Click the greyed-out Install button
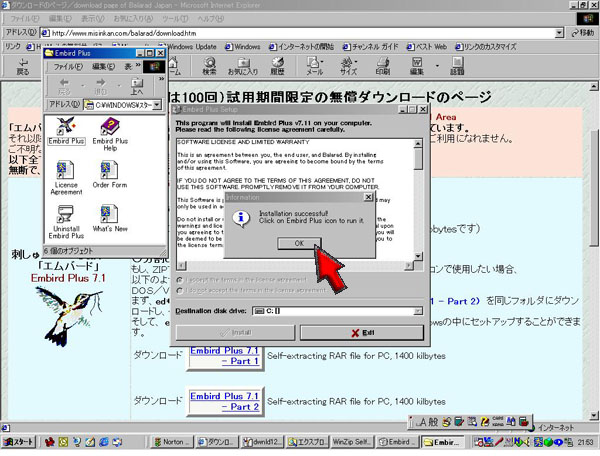Viewport: 600px width, 456px height. click(235, 332)
